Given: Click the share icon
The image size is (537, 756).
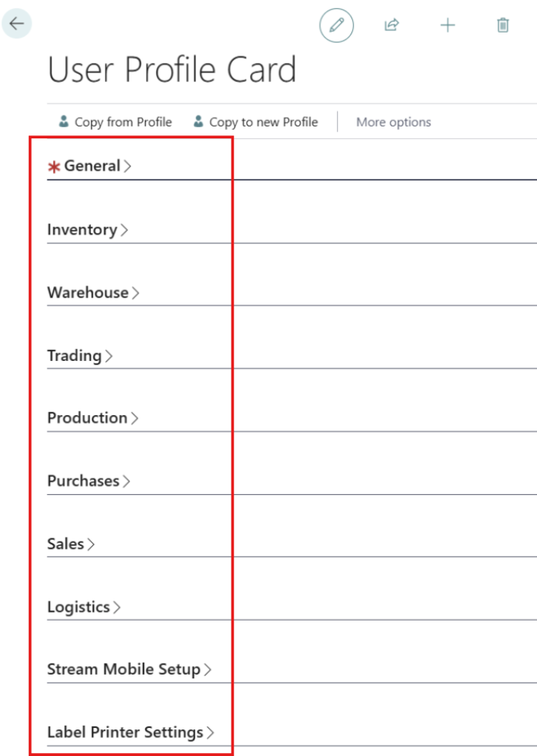Looking at the screenshot, I should click(x=391, y=26).
